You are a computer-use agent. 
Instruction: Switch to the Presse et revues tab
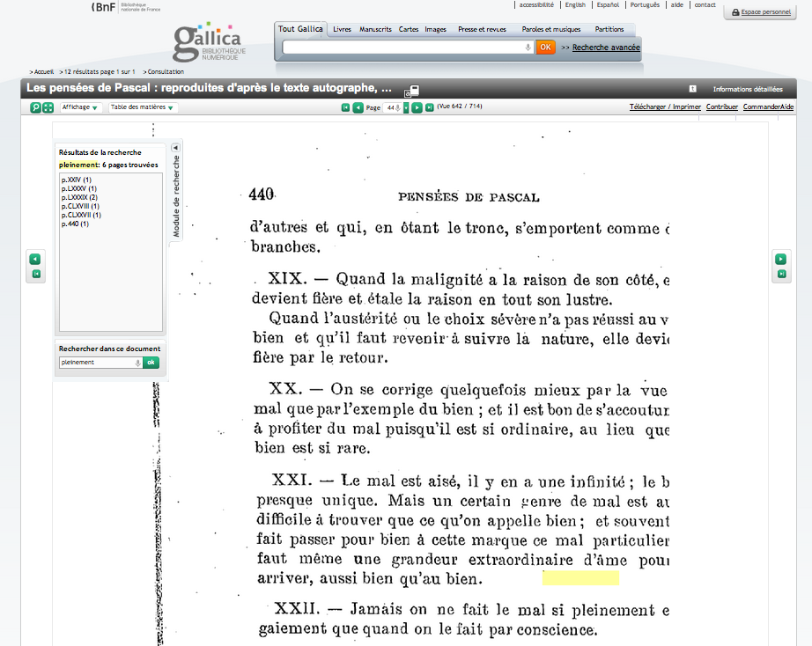(x=482, y=29)
